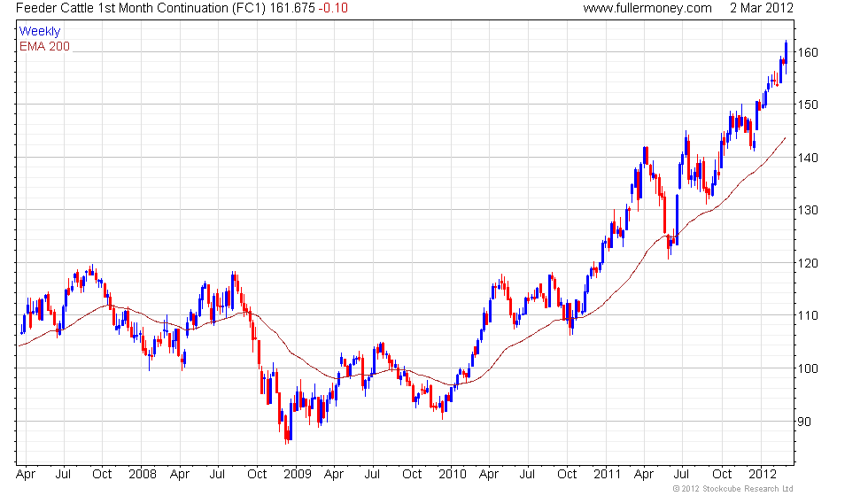Screen dimensions: 868x496
Task: Click the 2010 year label on time axis
Action: 453,475
